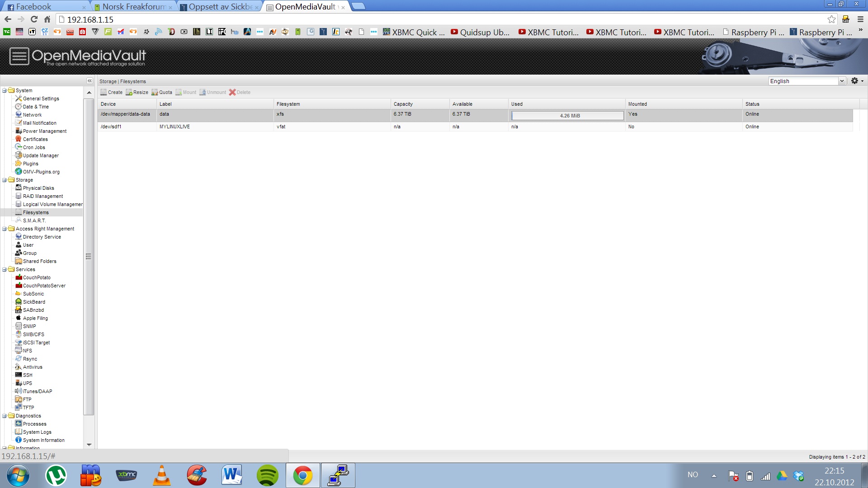Switch to Norsk Freakforum tab
This screenshot has width=868, height=488.
tap(133, 7)
